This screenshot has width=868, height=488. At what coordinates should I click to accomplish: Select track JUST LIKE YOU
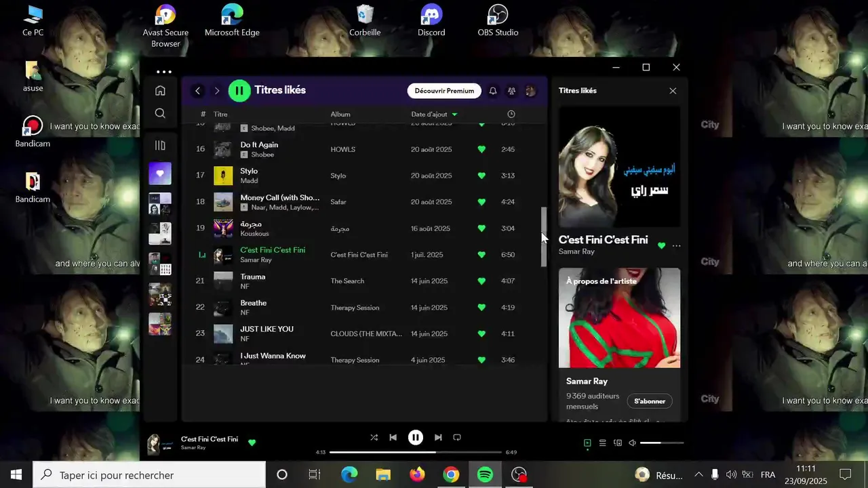tap(267, 329)
